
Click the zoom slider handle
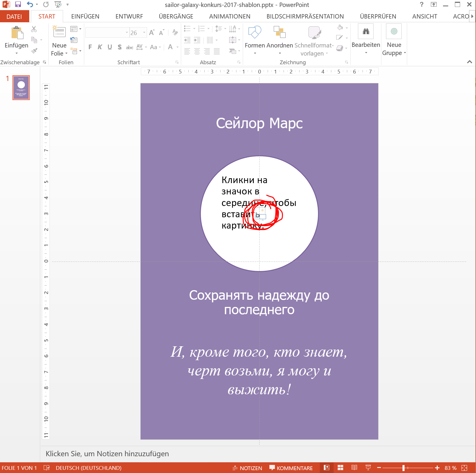pyautogui.click(x=403, y=468)
